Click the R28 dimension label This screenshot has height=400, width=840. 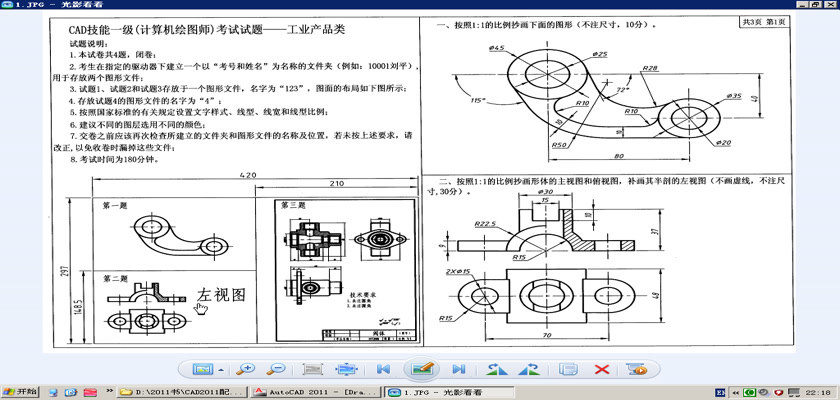(x=650, y=68)
